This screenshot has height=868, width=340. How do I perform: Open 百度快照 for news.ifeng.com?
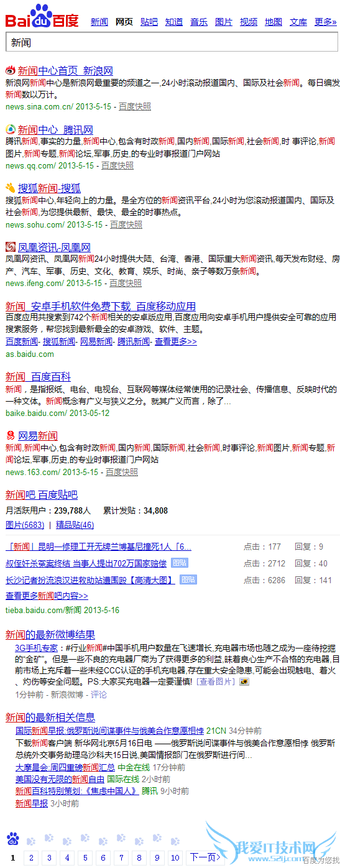(126, 283)
